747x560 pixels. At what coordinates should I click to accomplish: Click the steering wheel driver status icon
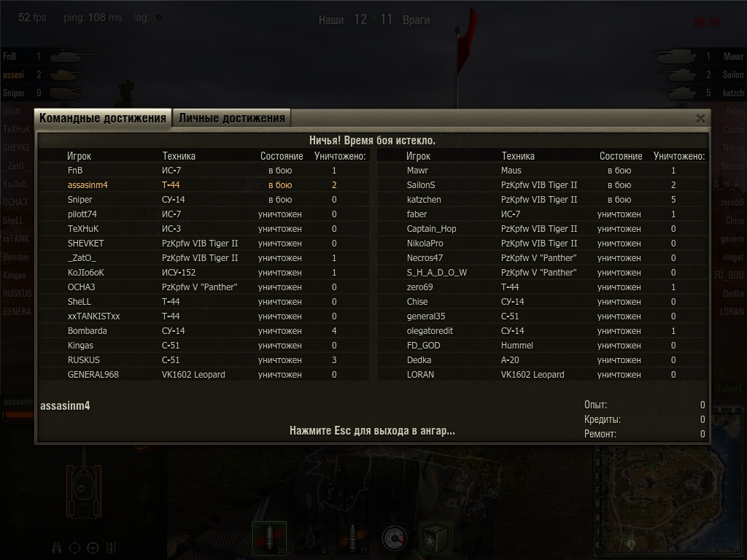[93, 548]
